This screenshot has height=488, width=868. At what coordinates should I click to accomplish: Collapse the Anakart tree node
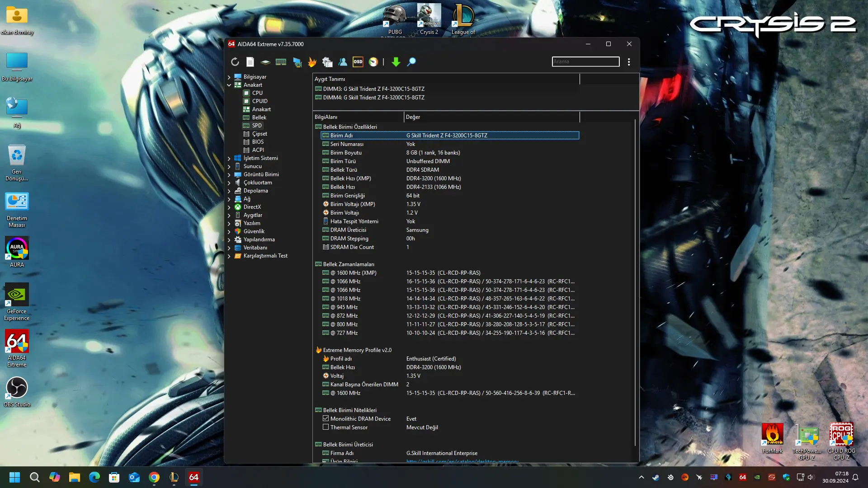(x=229, y=85)
